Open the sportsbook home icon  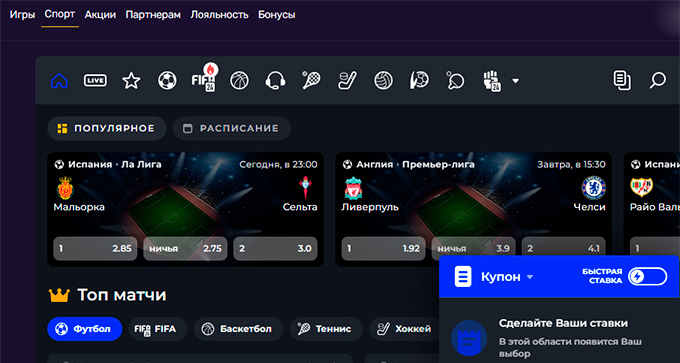59,81
